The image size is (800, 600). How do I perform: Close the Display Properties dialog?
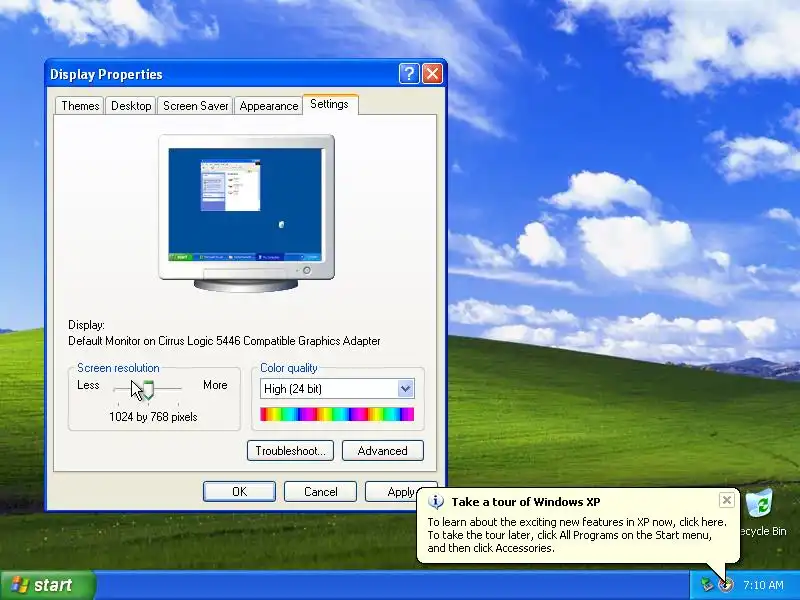pos(433,74)
